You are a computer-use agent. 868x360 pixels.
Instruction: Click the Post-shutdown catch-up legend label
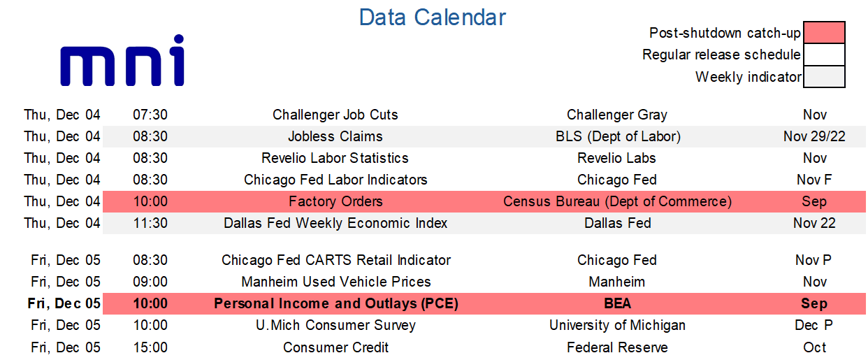725,33
